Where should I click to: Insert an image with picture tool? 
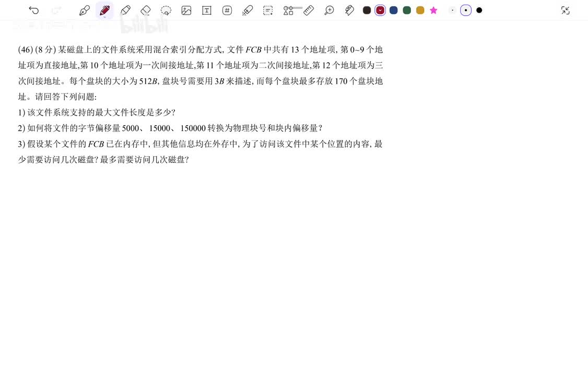(x=186, y=10)
